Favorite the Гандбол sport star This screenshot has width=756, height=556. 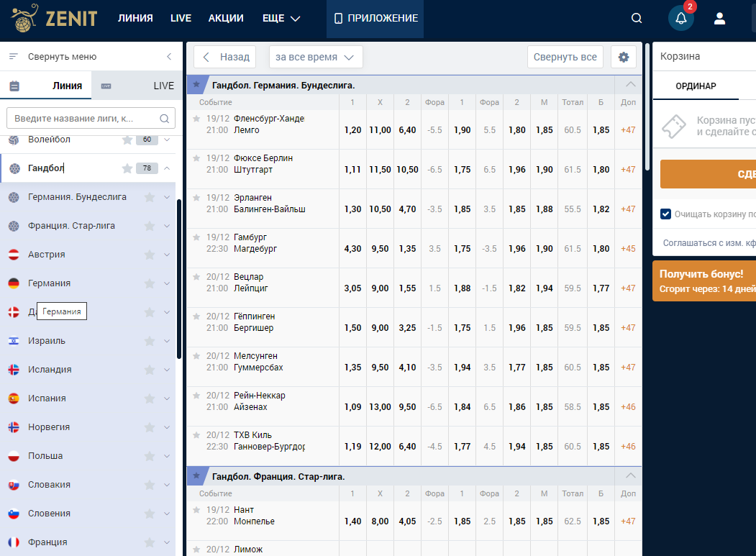[x=127, y=168]
